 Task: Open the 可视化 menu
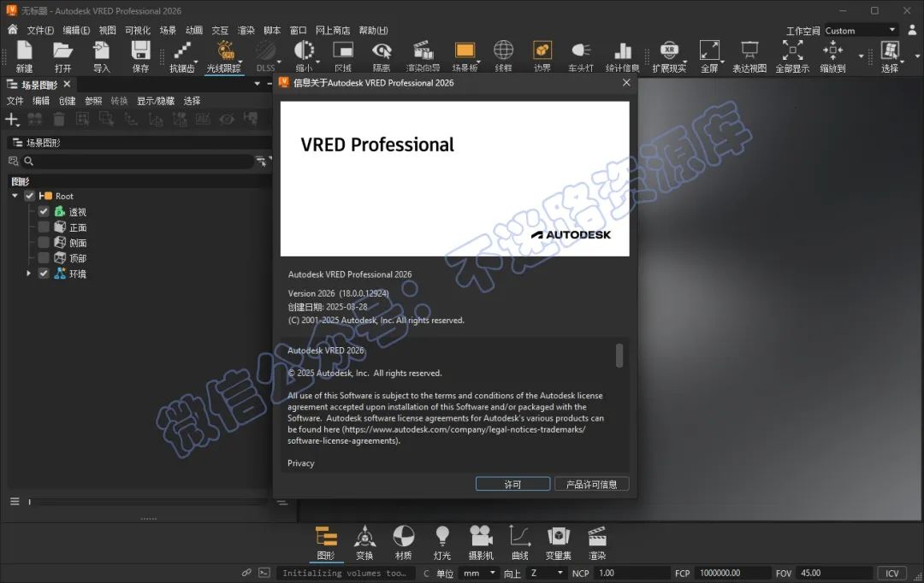(137, 30)
